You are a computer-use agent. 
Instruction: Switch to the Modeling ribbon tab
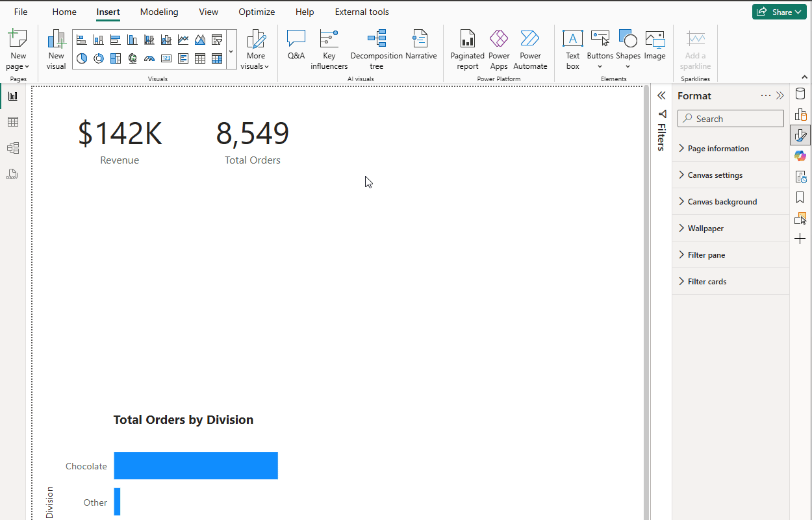point(159,12)
